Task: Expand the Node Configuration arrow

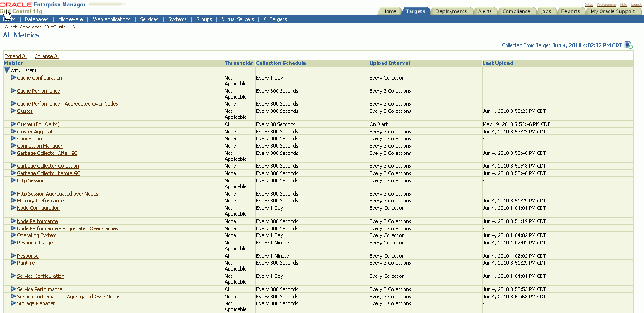Action: [13, 208]
